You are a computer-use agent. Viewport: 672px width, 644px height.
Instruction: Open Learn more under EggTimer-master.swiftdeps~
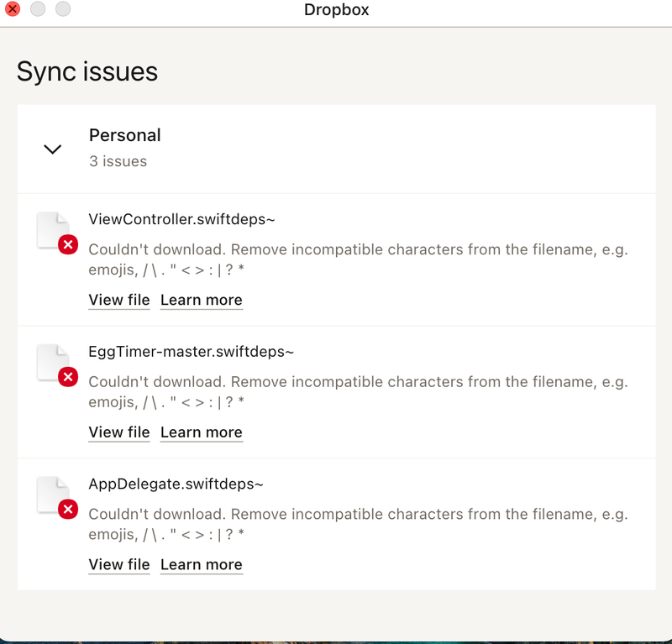tap(201, 432)
